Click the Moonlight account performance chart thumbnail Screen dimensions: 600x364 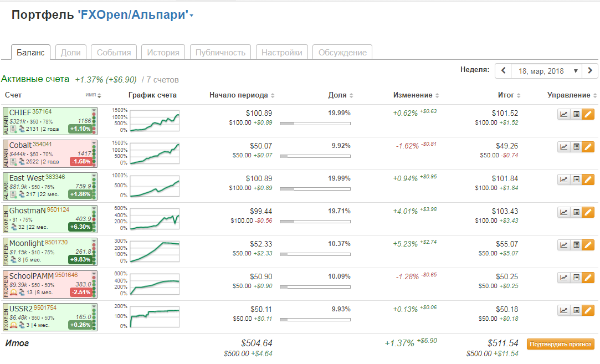(155, 251)
